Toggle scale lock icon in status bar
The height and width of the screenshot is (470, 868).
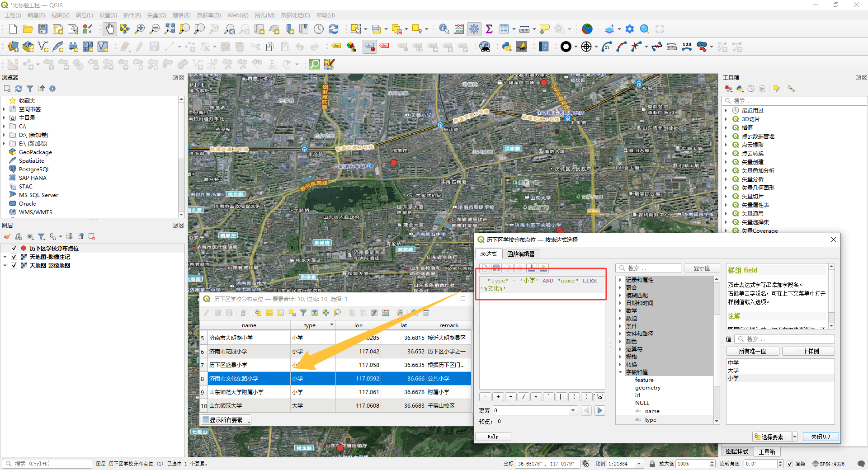tap(652, 464)
